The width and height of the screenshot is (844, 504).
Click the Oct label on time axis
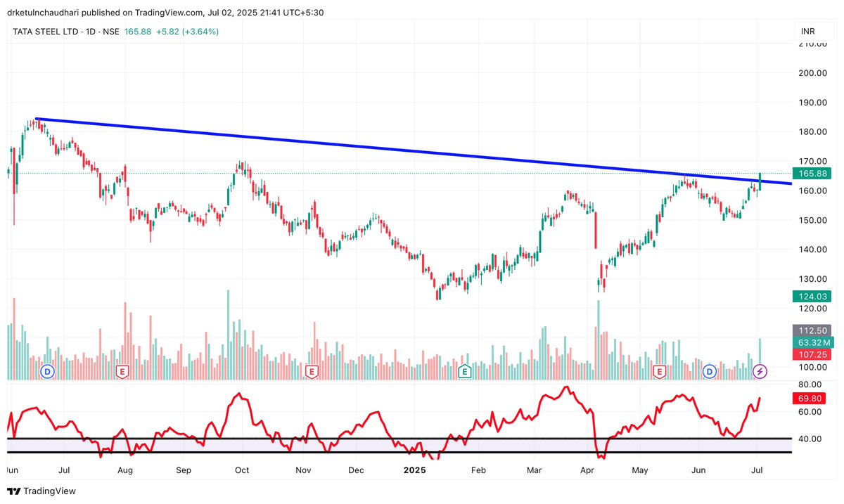[x=243, y=469]
